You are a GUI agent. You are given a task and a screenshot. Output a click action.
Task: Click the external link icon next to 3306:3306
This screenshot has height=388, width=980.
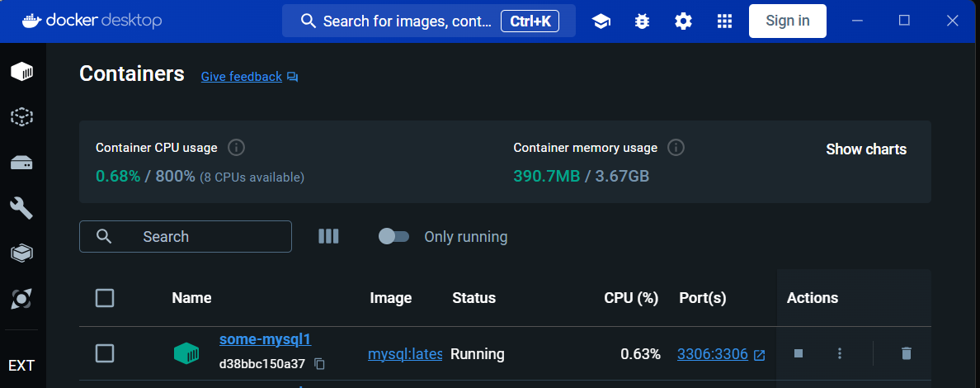[760, 355]
